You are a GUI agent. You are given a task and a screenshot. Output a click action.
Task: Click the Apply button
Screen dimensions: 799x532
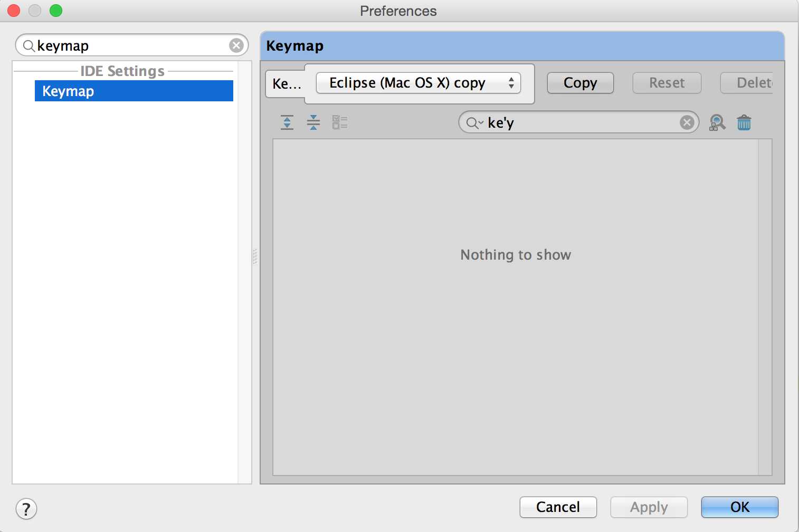[x=649, y=507]
